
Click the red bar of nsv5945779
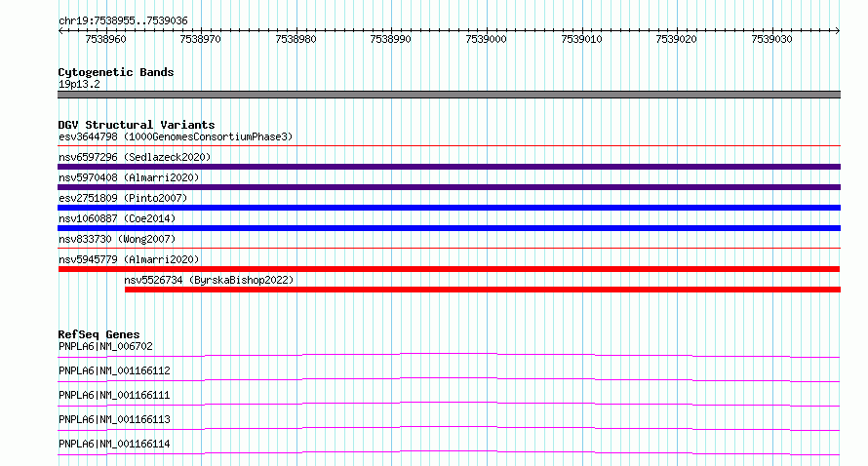click(x=449, y=269)
